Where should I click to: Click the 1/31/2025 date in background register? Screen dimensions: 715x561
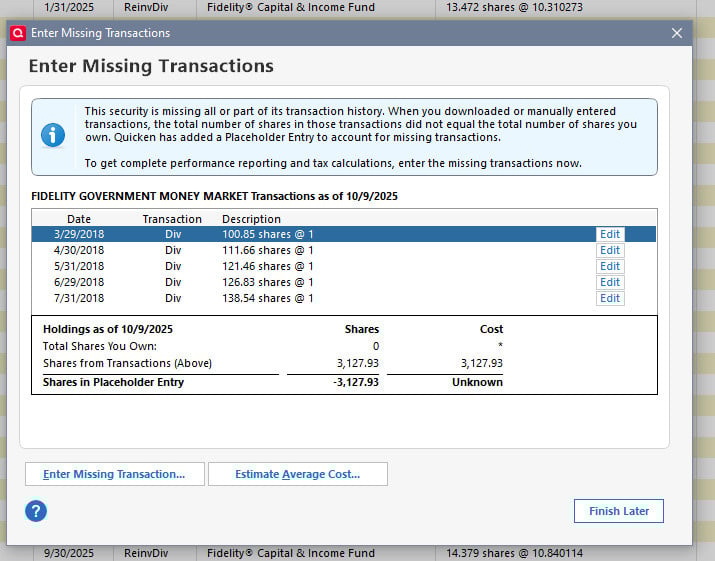coord(69,7)
